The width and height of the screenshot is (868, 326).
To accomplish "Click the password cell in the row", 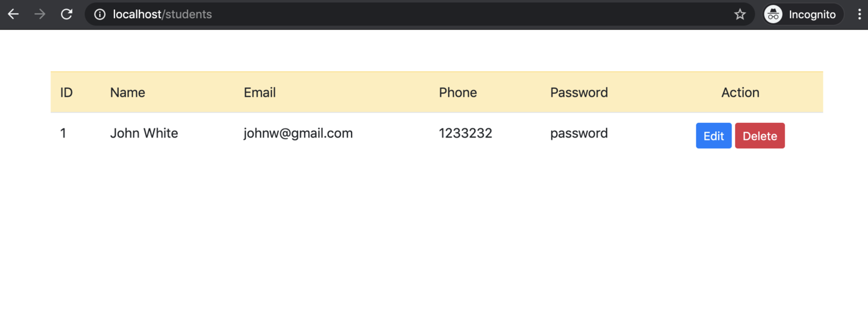I will click(x=579, y=133).
